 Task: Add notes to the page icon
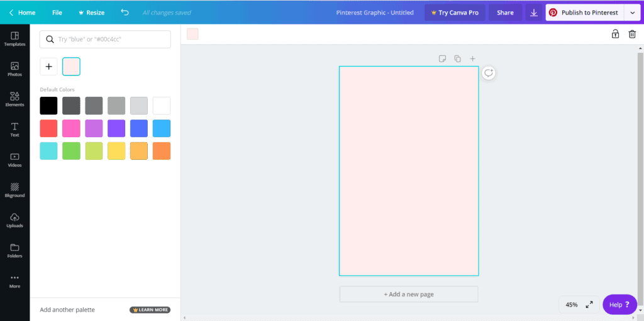[442, 59]
